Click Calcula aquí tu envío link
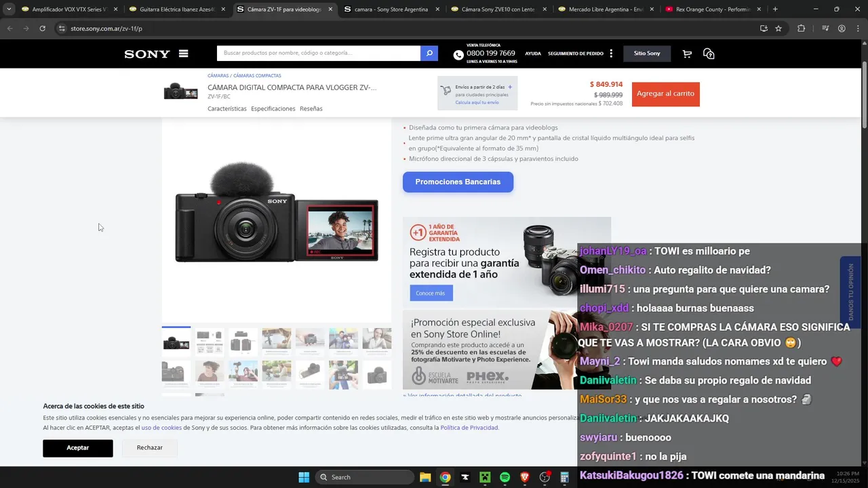868x488 pixels. [477, 102]
